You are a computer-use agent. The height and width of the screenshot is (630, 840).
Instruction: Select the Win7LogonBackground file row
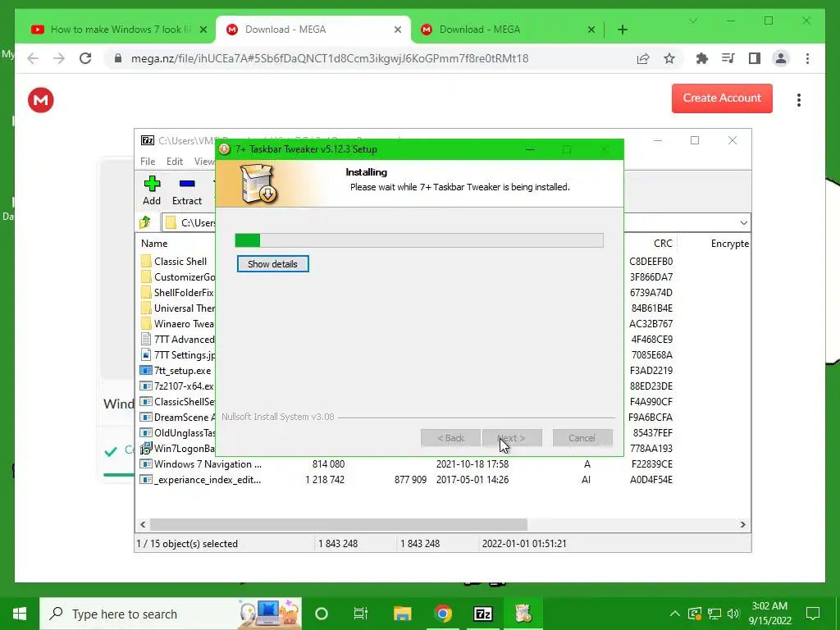tap(177, 449)
